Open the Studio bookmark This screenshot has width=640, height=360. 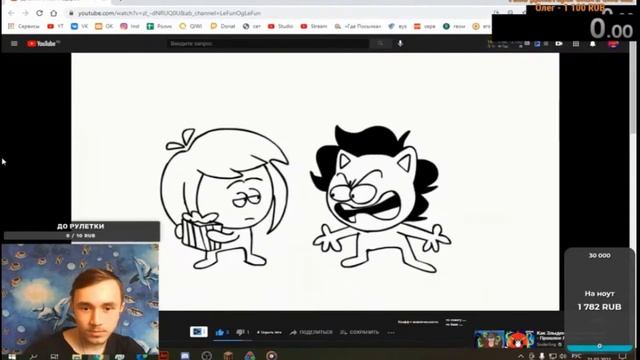pos(280,26)
